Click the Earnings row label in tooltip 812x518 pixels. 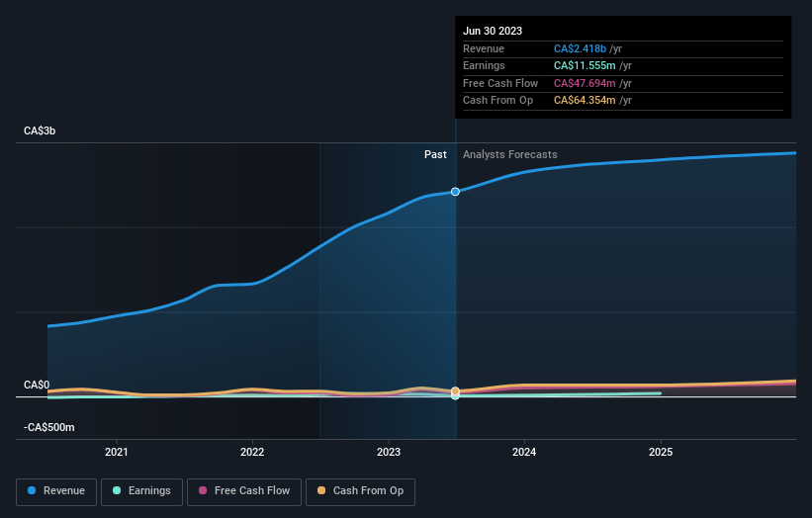484,65
